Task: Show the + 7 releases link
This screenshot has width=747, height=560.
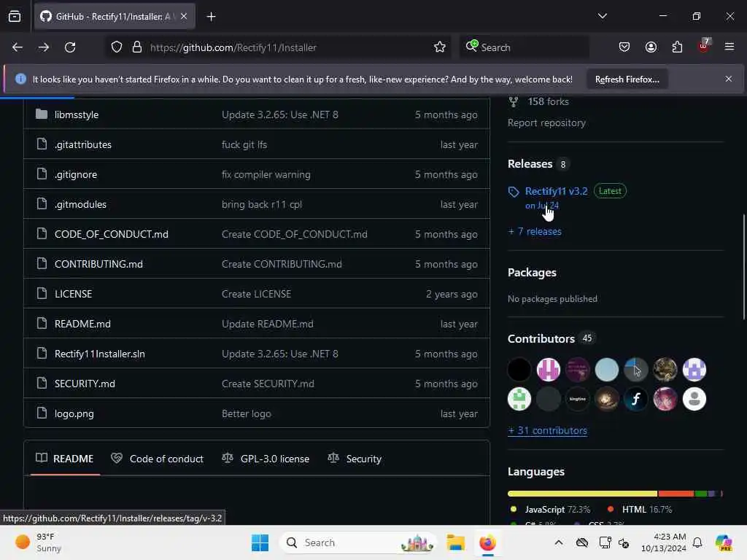Action: pyautogui.click(x=535, y=231)
